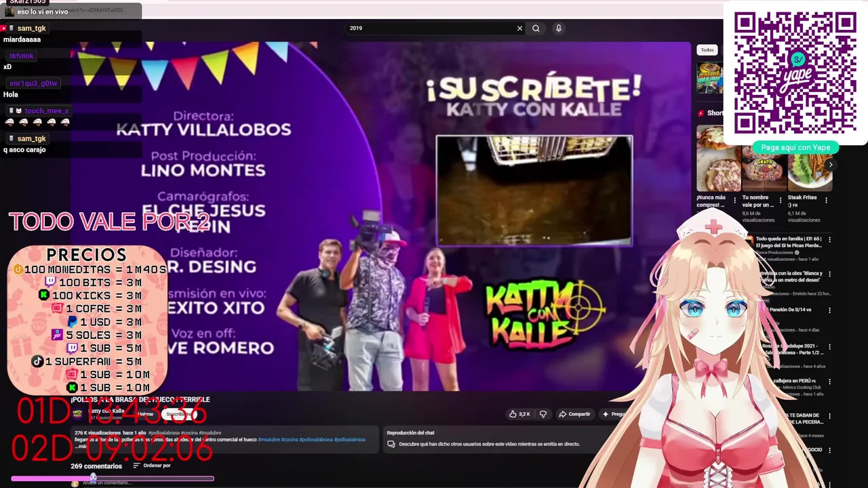Click the chat replay speech-bubble icon

[391, 445]
